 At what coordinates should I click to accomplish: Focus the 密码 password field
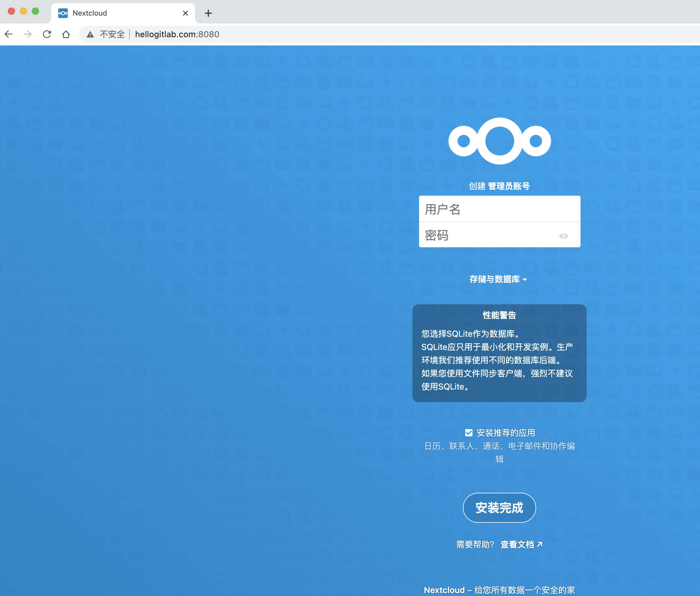(x=500, y=235)
